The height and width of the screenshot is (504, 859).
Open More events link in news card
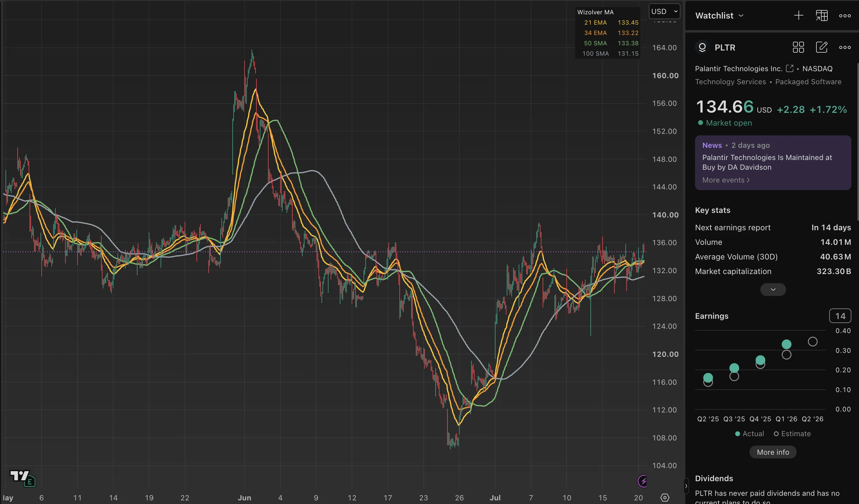coord(726,180)
